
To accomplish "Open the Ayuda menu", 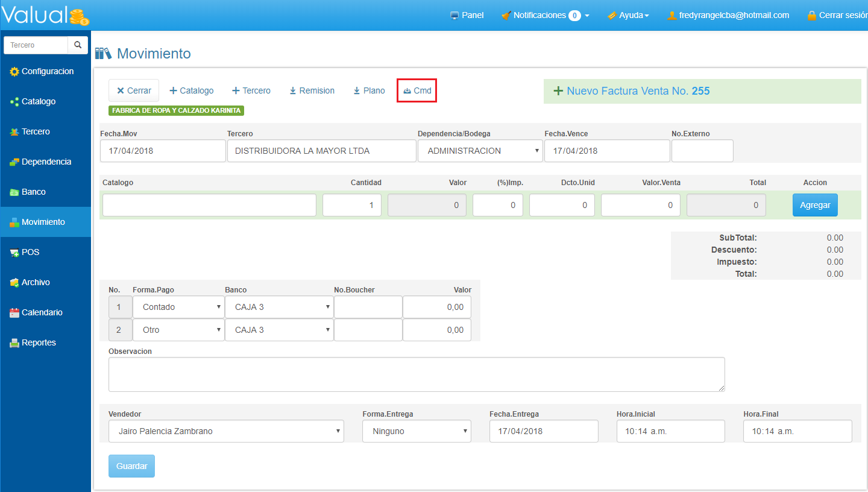I will (x=628, y=15).
